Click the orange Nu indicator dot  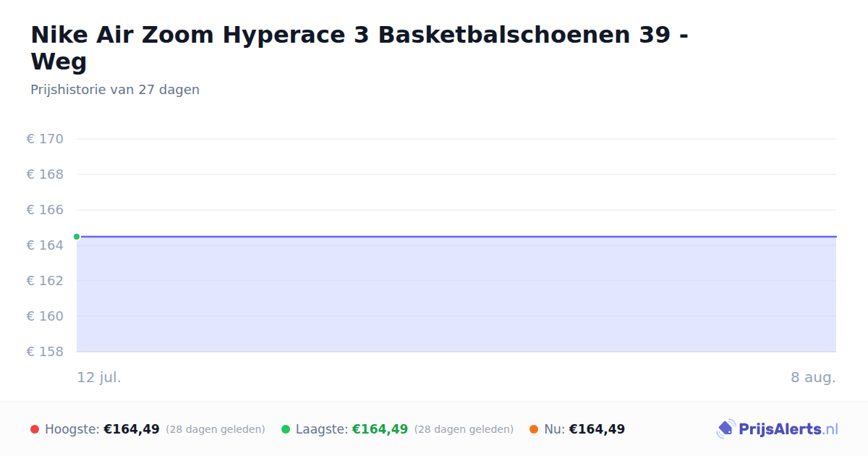click(534, 429)
